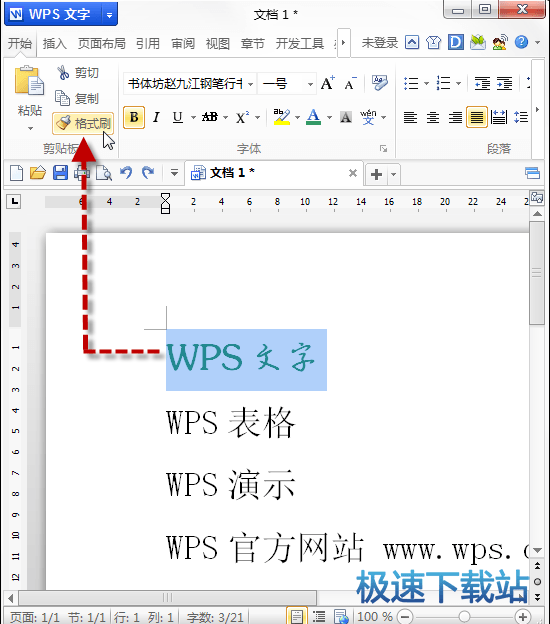The height and width of the screenshot is (624, 550).
Task: Click the zoom out minus button
Action: [x=405, y=617]
